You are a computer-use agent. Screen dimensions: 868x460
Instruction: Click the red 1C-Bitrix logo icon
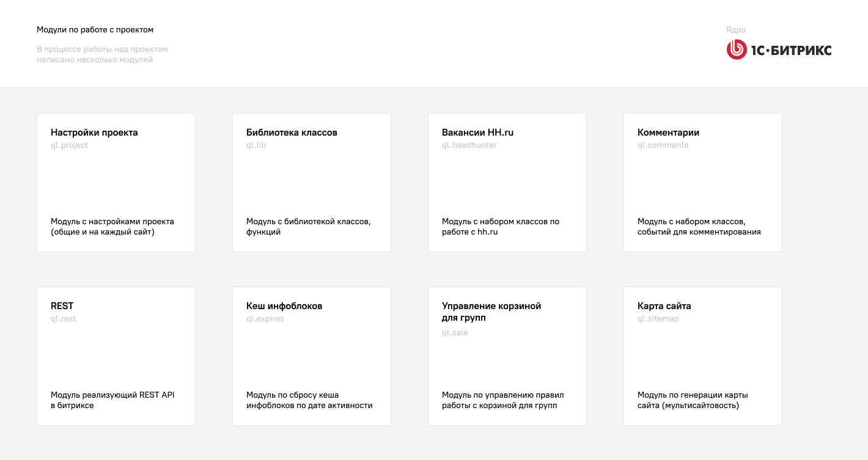[x=737, y=50]
